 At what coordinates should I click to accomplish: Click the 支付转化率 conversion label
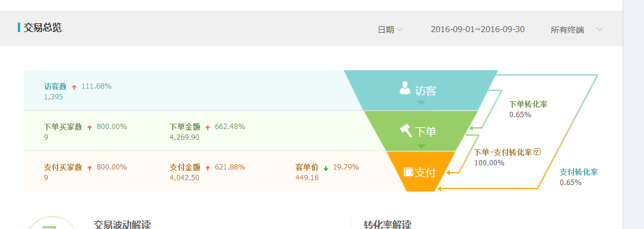579,172
